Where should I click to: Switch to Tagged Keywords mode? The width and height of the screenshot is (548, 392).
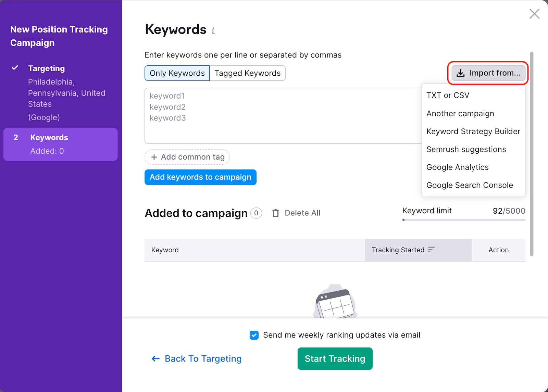[248, 73]
